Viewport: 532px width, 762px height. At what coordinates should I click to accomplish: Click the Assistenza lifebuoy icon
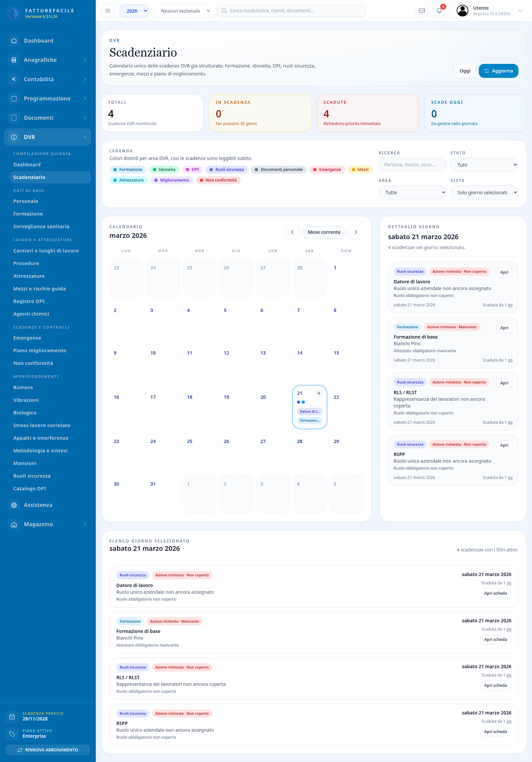pyautogui.click(x=14, y=505)
